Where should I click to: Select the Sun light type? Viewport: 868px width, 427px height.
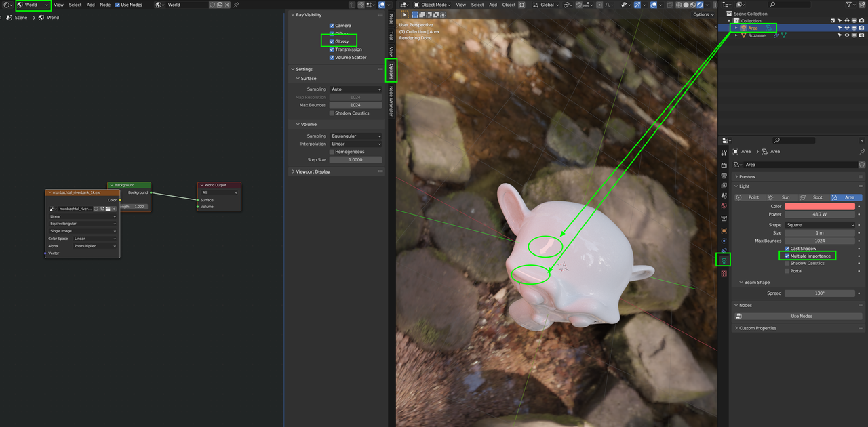[781, 197]
